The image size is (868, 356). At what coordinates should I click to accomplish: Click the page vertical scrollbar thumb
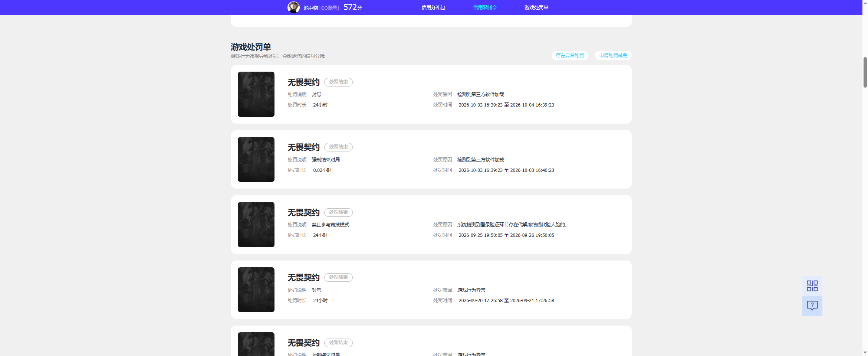tap(865, 72)
